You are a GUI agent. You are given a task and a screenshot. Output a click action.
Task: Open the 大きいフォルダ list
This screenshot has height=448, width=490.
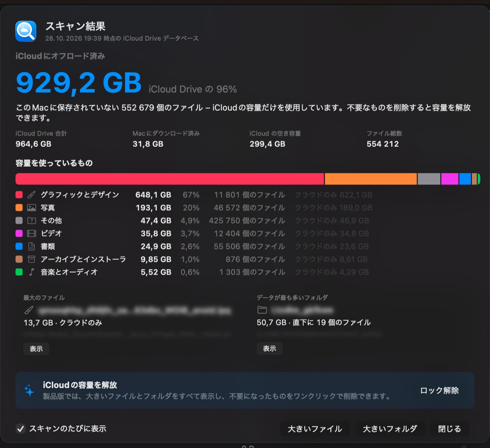[390, 429]
